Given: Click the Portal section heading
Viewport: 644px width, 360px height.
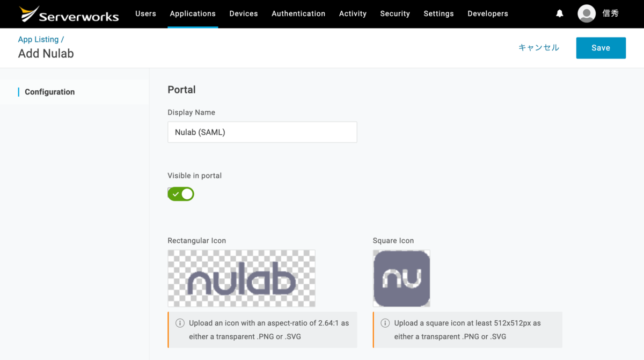Looking at the screenshot, I should click(x=181, y=90).
